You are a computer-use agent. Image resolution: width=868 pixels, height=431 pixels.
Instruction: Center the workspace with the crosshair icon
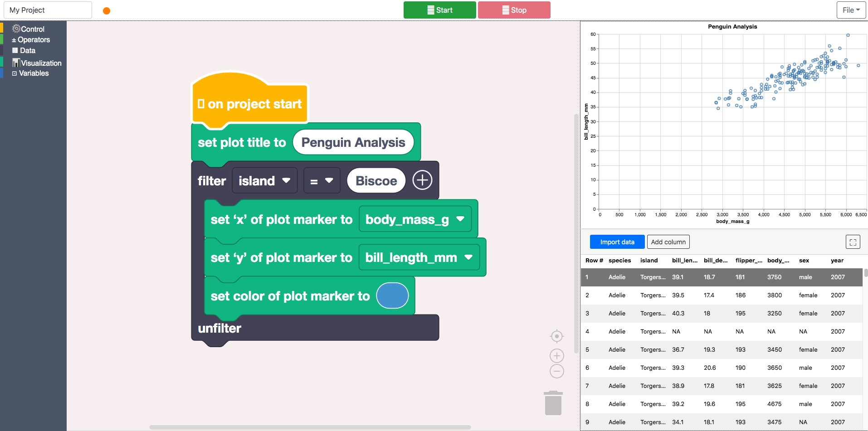tap(557, 336)
